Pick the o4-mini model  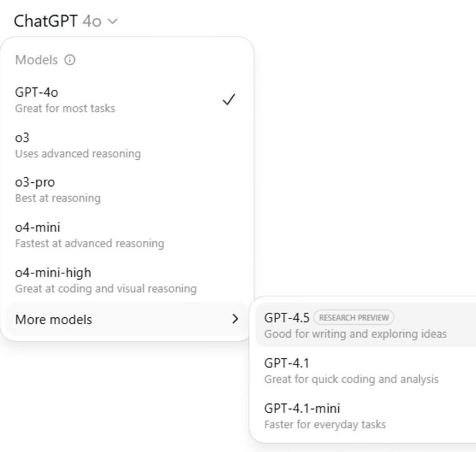point(127,235)
